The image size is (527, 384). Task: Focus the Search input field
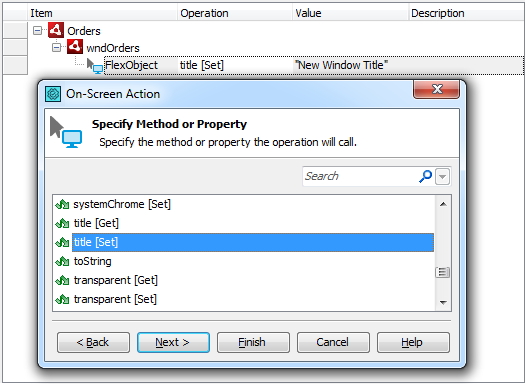[x=360, y=176]
